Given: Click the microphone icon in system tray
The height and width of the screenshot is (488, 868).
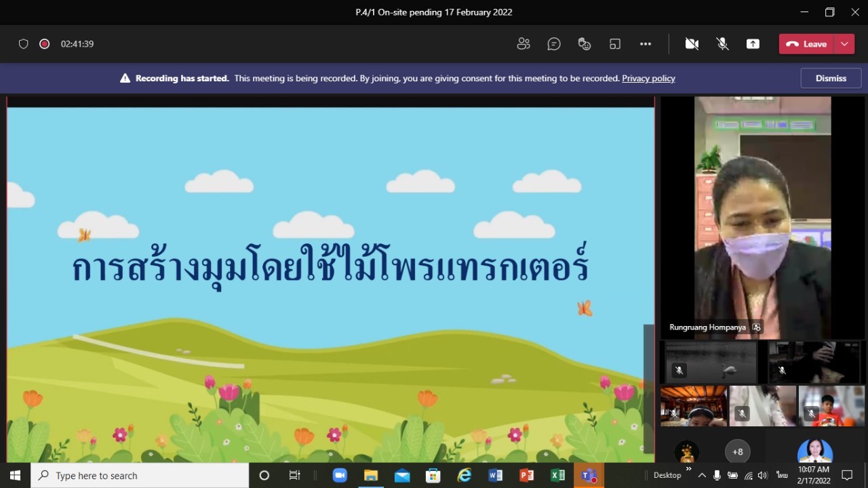Looking at the screenshot, I should point(717,475).
